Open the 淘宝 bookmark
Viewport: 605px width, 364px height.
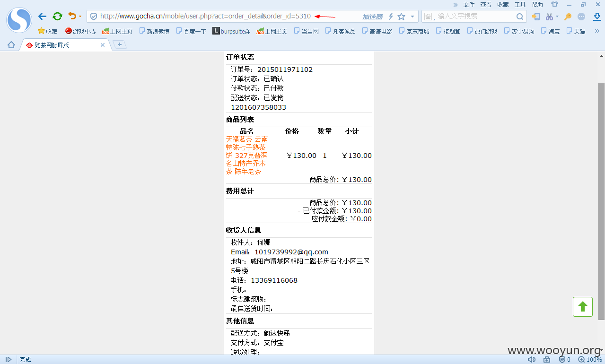[551, 31]
